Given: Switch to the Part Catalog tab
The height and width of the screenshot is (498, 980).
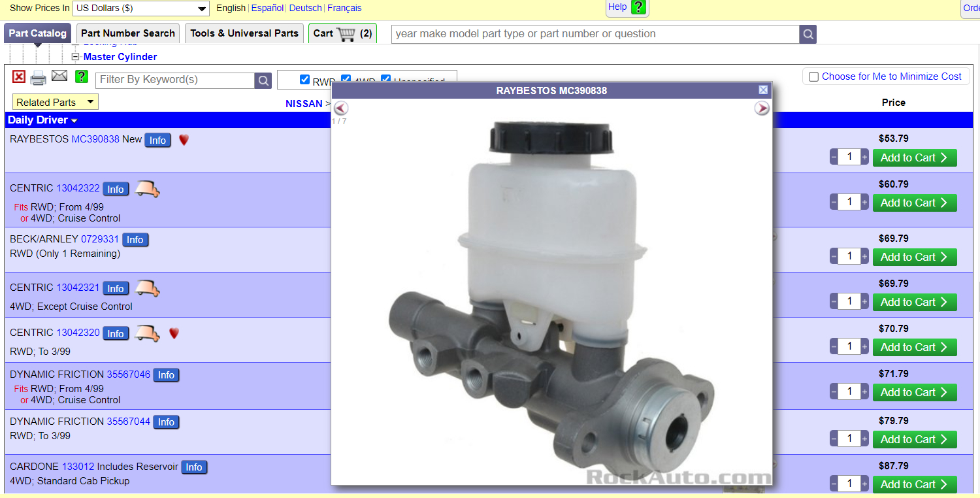Looking at the screenshot, I should coord(38,33).
